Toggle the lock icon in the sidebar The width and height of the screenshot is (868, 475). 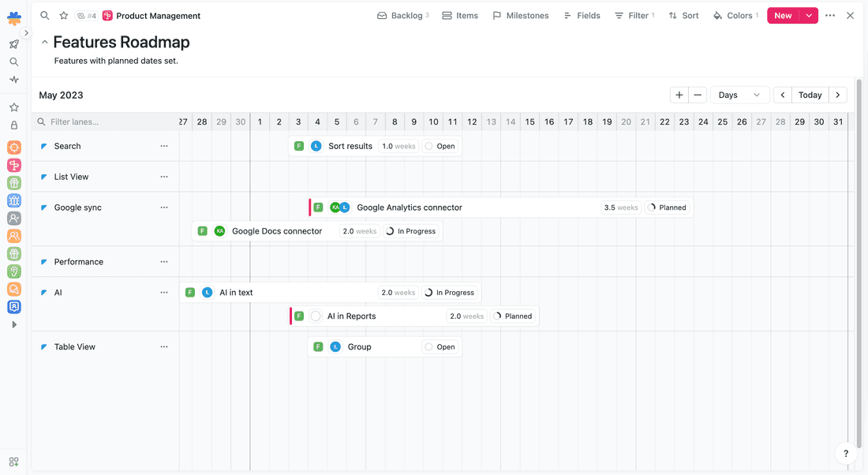13,123
